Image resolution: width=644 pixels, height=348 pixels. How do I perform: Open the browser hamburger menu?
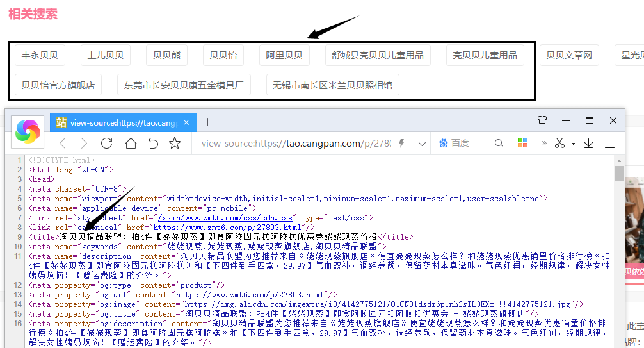tap(609, 144)
